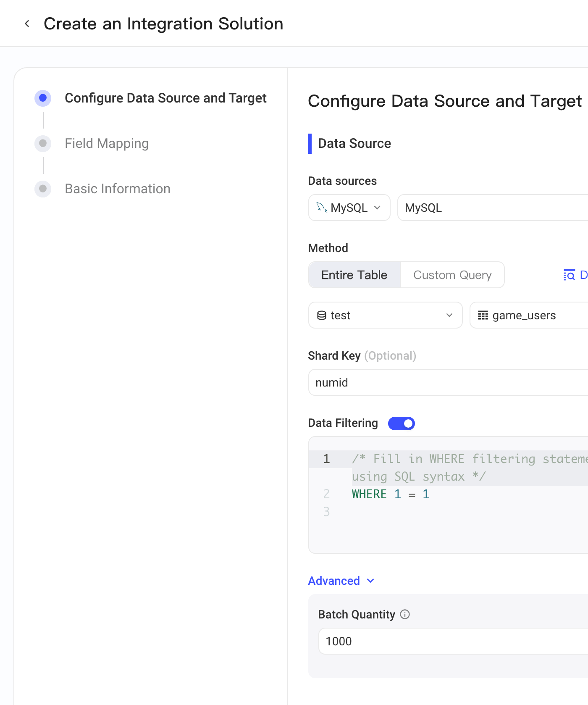Click the Field Mapping step circle

coord(43,143)
